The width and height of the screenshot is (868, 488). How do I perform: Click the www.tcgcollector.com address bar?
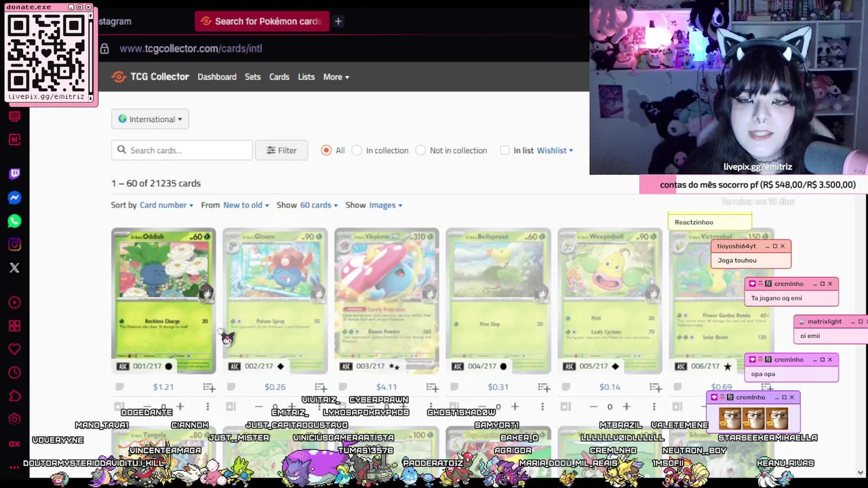(x=191, y=49)
